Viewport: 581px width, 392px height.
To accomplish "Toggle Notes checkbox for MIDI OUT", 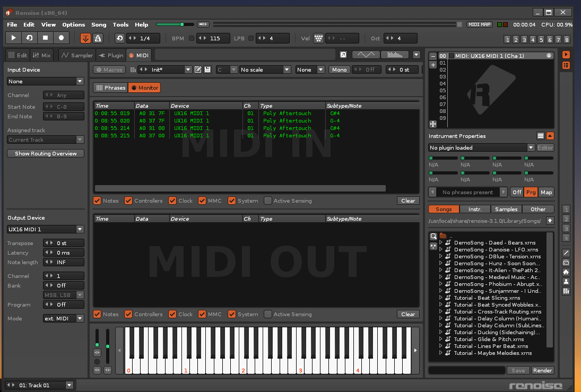I will click(x=97, y=314).
